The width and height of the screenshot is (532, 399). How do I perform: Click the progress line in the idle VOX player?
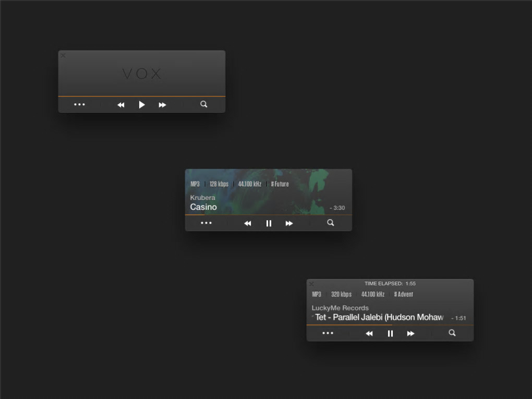(x=142, y=96)
